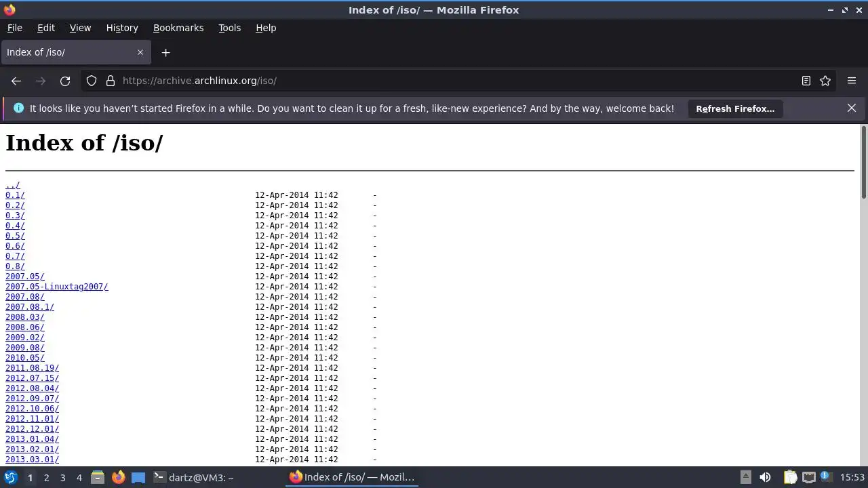Open the 2007.08.1/ directory link

(30, 307)
